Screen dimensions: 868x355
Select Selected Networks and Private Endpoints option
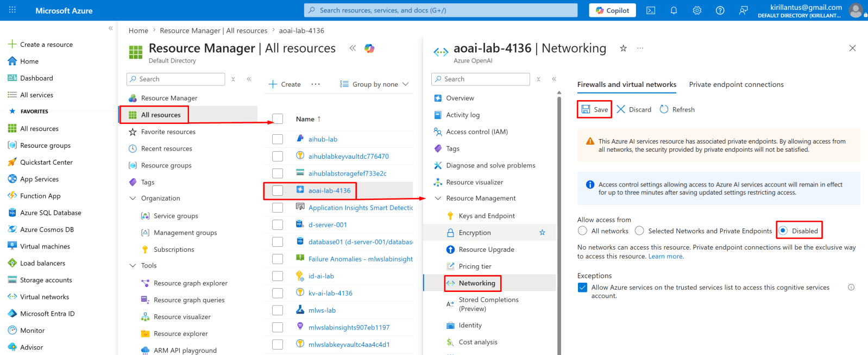click(639, 231)
